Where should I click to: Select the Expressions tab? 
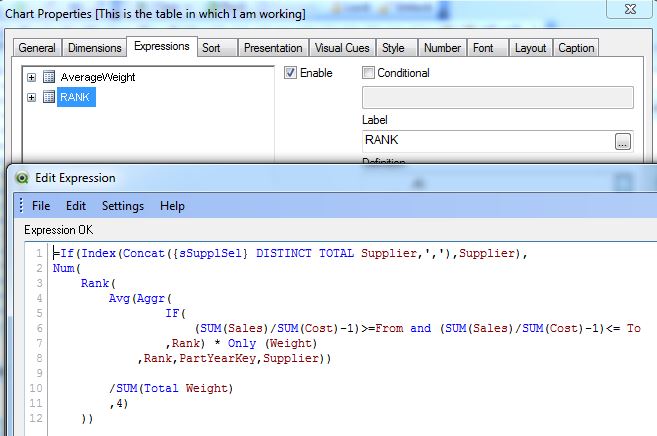pyautogui.click(x=162, y=46)
